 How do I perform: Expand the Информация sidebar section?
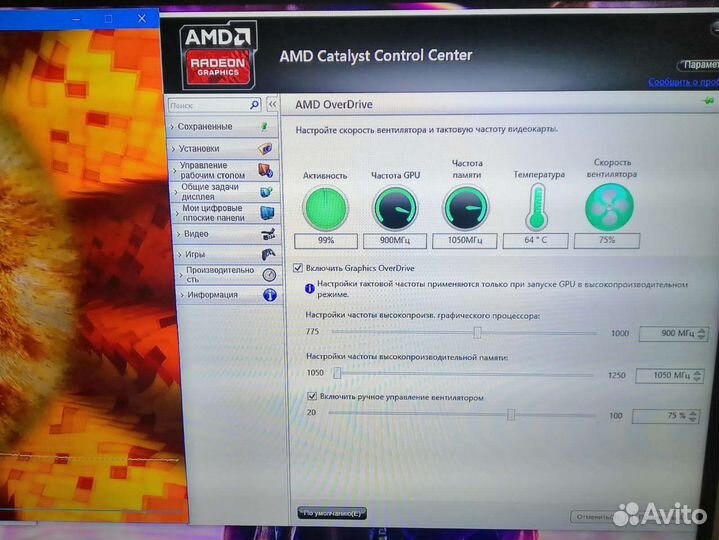click(x=230, y=295)
